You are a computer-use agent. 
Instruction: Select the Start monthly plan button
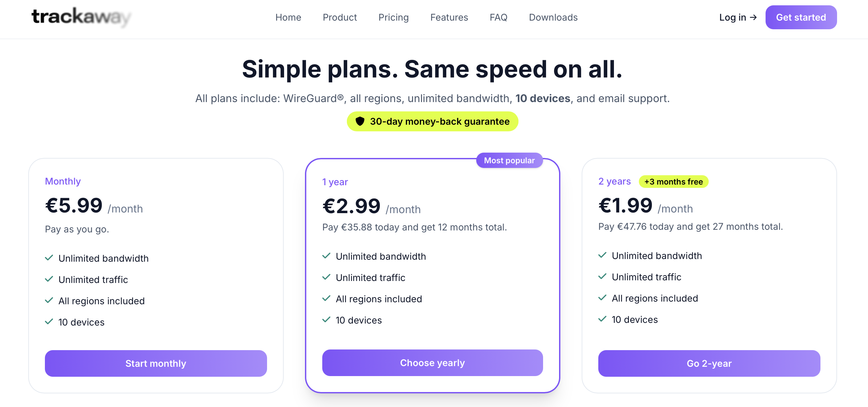(156, 363)
